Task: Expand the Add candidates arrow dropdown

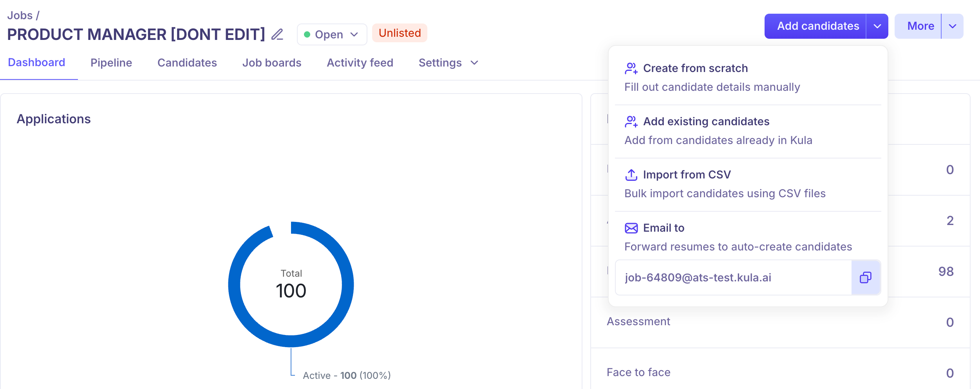Action: click(877, 26)
